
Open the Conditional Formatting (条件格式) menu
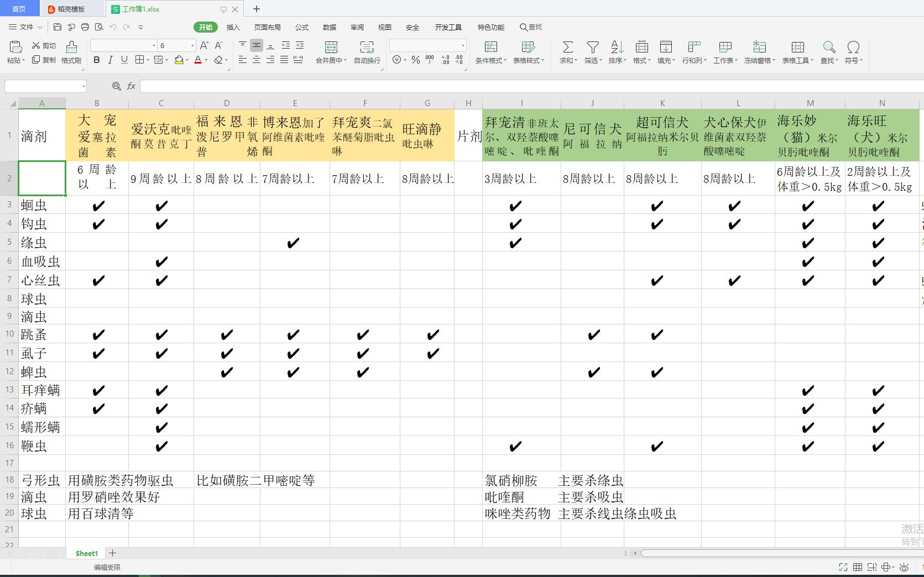pos(490,52)
